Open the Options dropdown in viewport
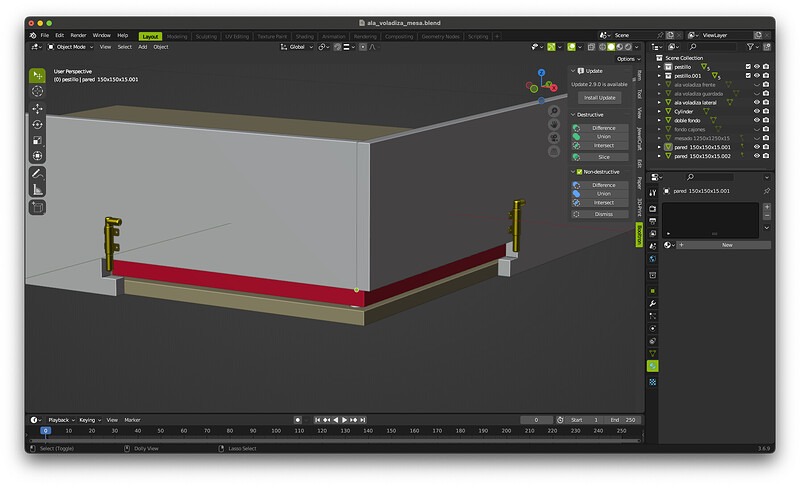 (x=629, y=59)
